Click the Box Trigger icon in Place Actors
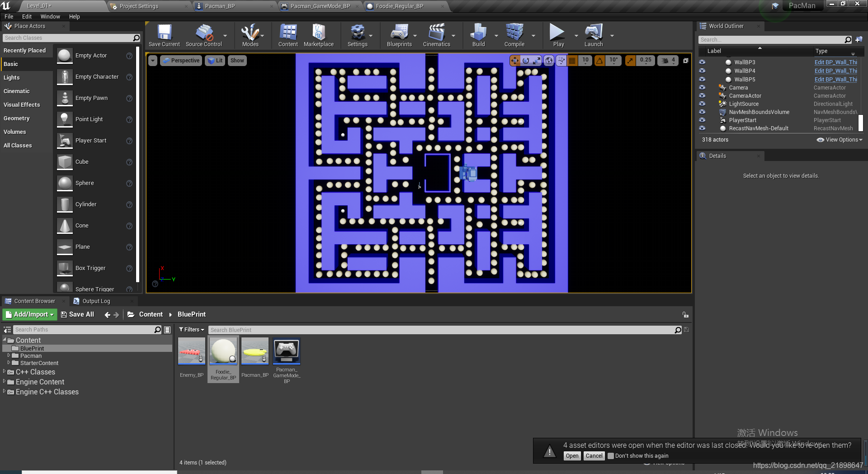 click(x=65, y=268)
